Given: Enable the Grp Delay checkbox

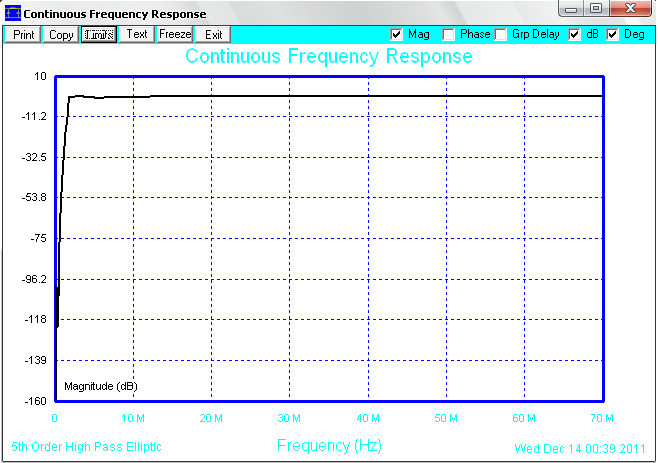Looking at the screenshot, I should tap(500, 34).
